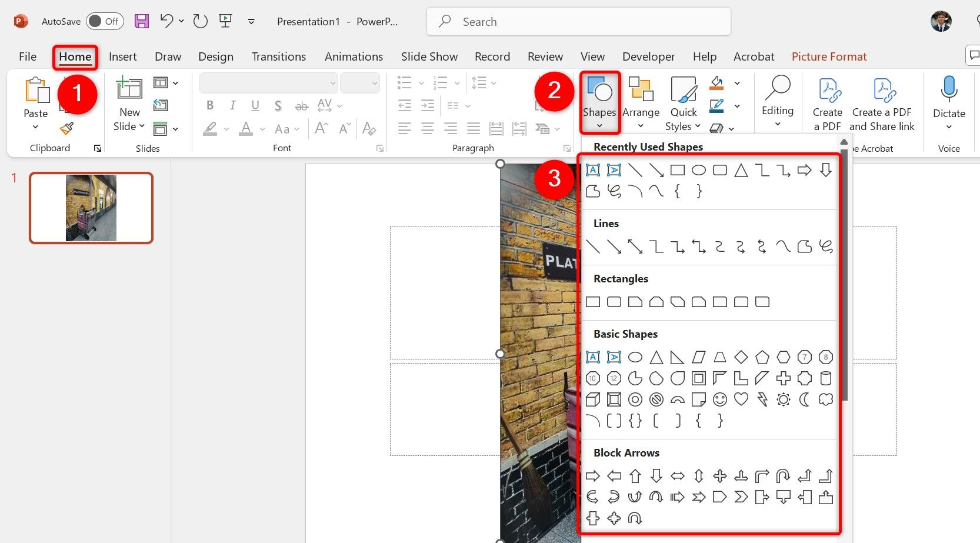
Task: Select the Smiley Face shape
Action: tap(720, 399)
